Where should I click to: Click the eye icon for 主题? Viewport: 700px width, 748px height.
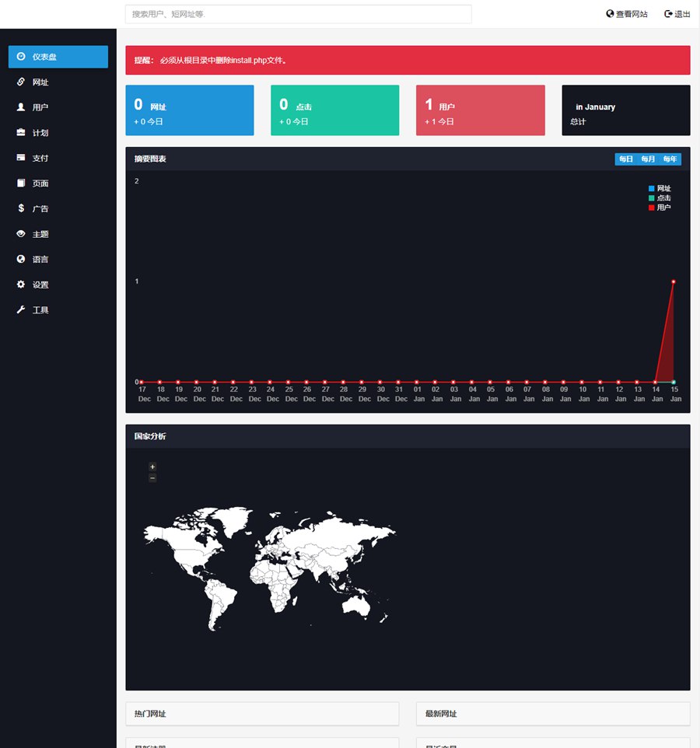click(21, 234)
